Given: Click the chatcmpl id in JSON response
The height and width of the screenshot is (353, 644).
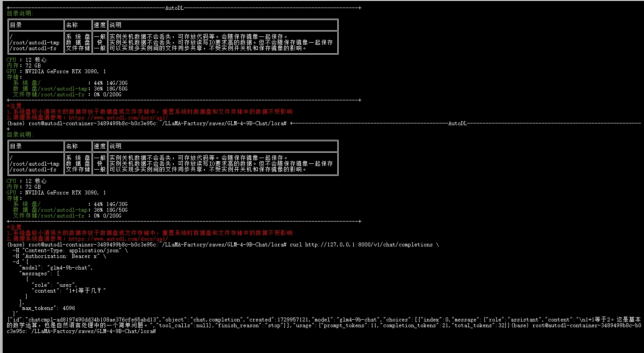Looking at the screenshot, I should pos(92,320).
